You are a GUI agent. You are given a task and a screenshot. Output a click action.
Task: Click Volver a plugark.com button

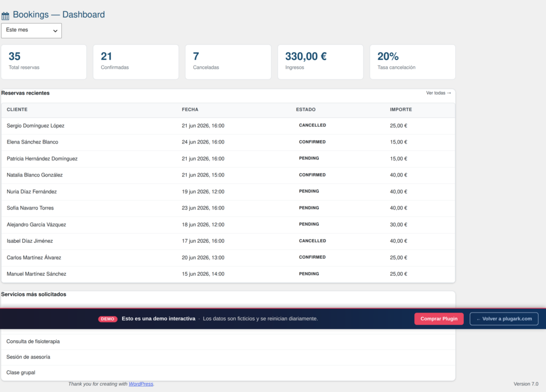pos(504,319)
